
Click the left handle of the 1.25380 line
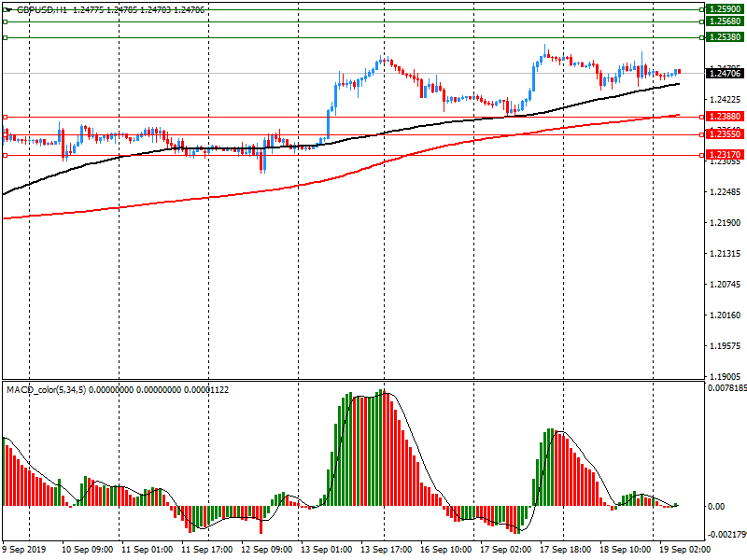[x=6, y=37]
